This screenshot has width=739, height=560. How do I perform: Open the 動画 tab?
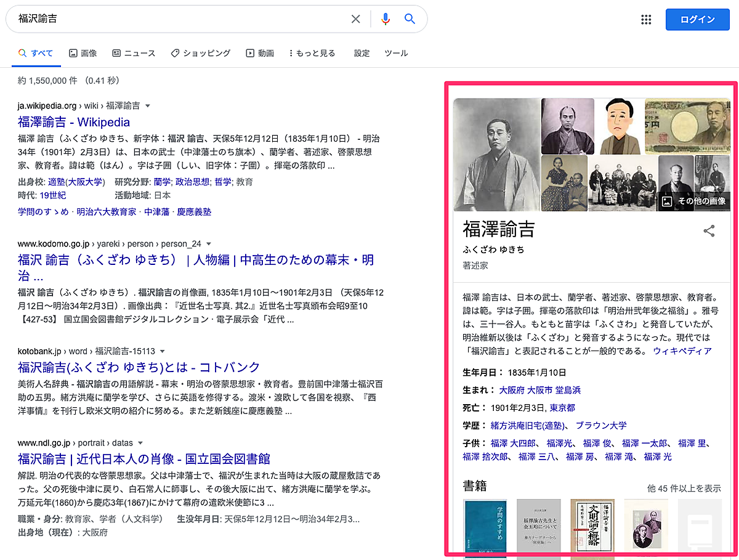[260, 54]
